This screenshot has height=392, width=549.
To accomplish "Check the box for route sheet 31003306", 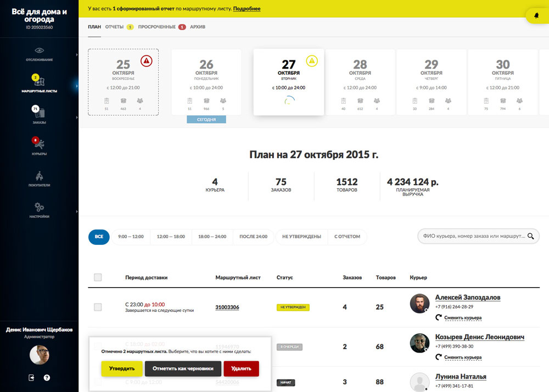I will pyautogui.click(x=98, y=307).
